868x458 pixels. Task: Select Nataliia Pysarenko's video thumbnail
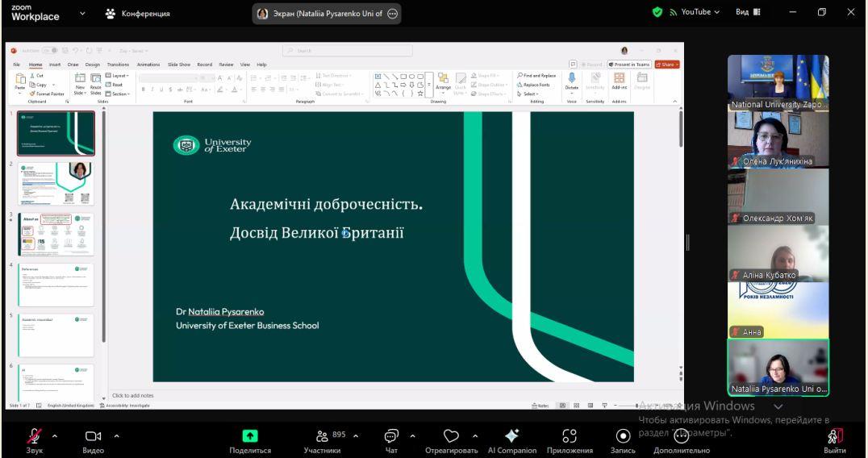coord(778,368)
